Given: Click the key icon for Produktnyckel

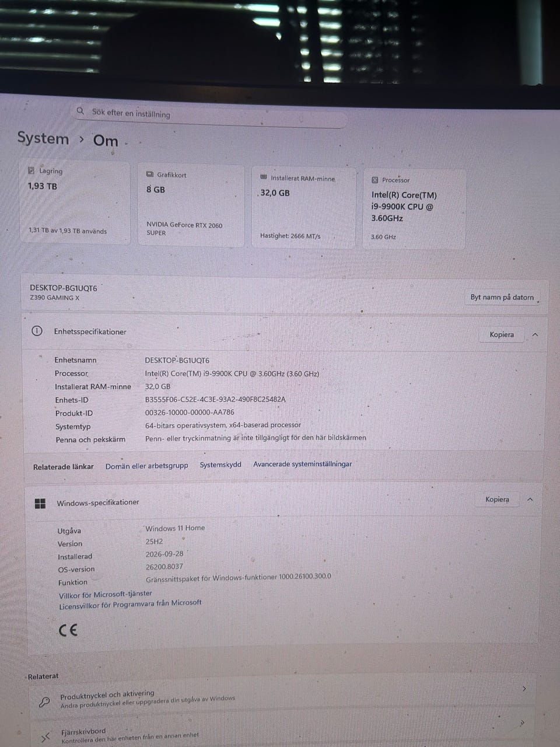Looking at the screenshot, I should (x=44, y=702).
